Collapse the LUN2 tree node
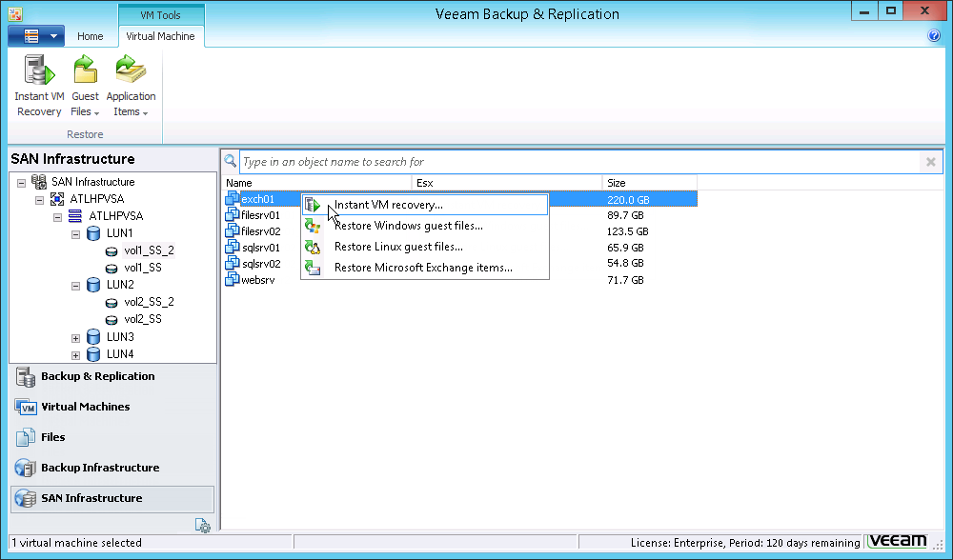Viewport: 953px width, 560px height. coord(75,286)
